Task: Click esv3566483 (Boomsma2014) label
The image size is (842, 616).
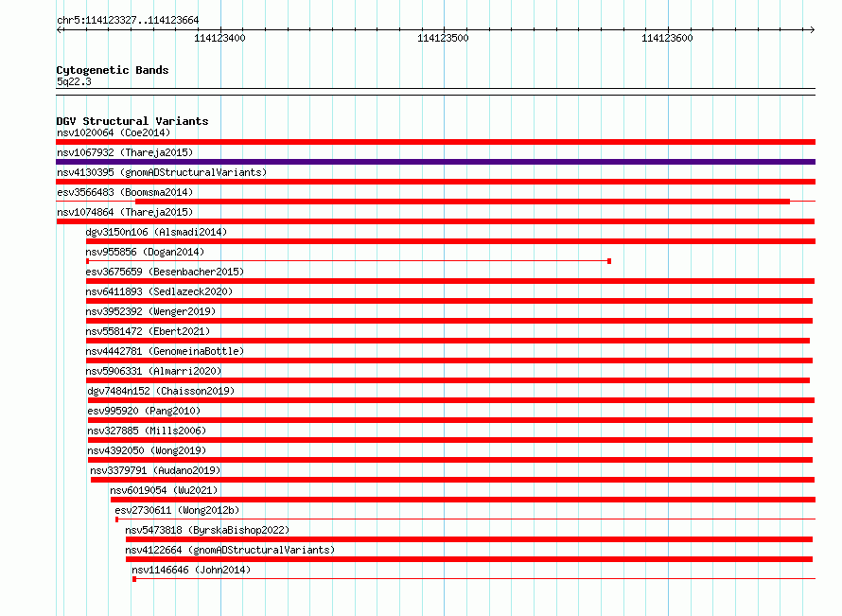Action: pos(125,192)
